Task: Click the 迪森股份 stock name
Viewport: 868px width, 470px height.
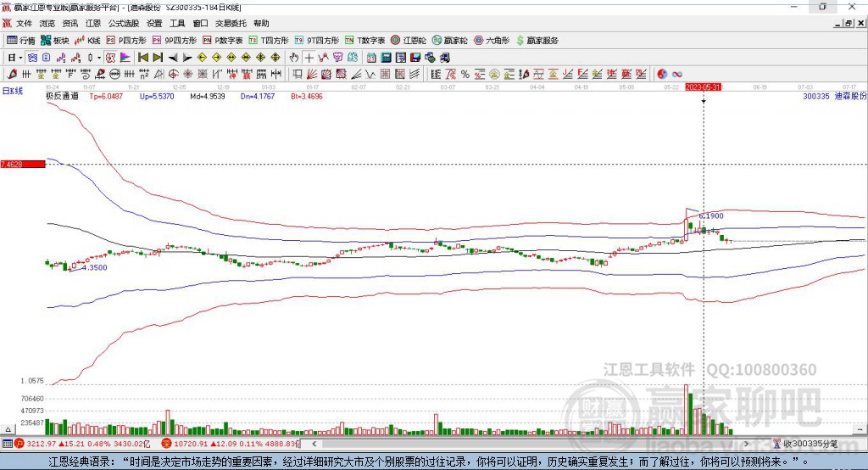Action: (850, 96)
